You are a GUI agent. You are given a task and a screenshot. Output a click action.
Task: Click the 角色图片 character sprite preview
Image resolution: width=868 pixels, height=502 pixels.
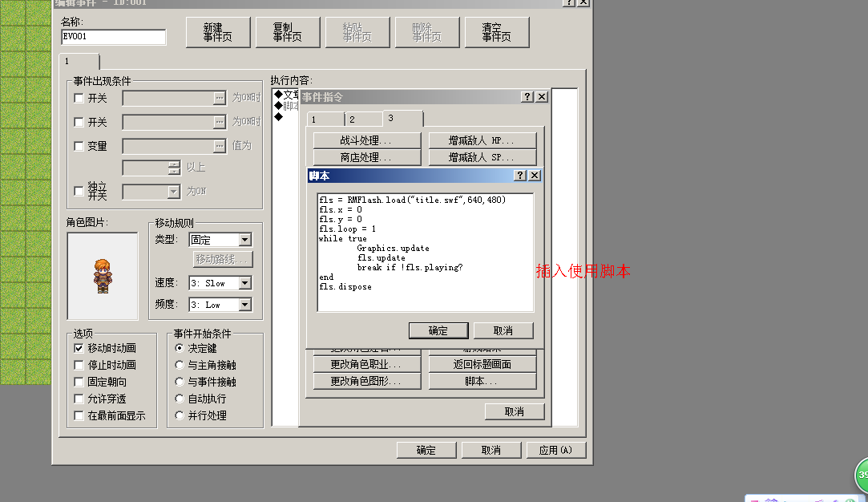pyautogui.click(x=103, y=276)
